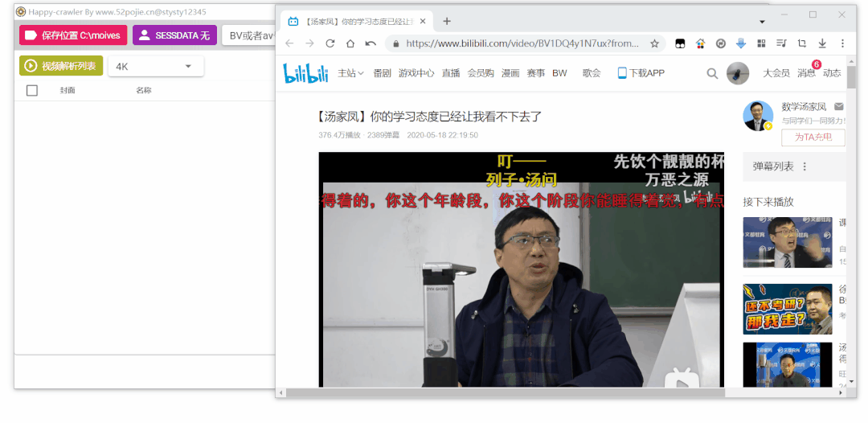Open the 还不考研 recommended video thumbnail
The height and width of the screenshot is (423, 868).
tap(787, 308)
